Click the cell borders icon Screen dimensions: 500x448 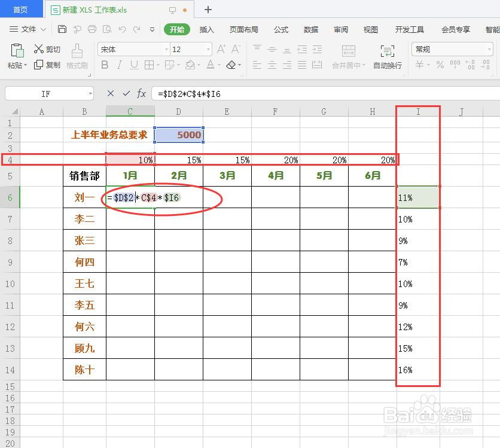coord(149,65)
